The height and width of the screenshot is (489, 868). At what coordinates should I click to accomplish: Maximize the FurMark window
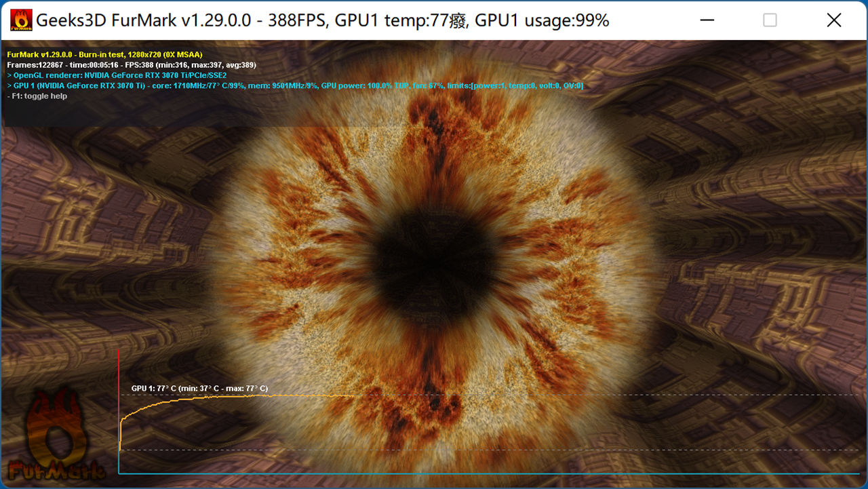[770, 20]
